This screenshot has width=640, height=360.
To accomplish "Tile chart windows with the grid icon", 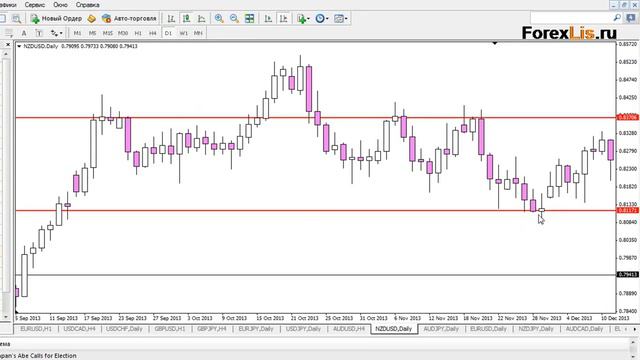I will pos(249,18).
